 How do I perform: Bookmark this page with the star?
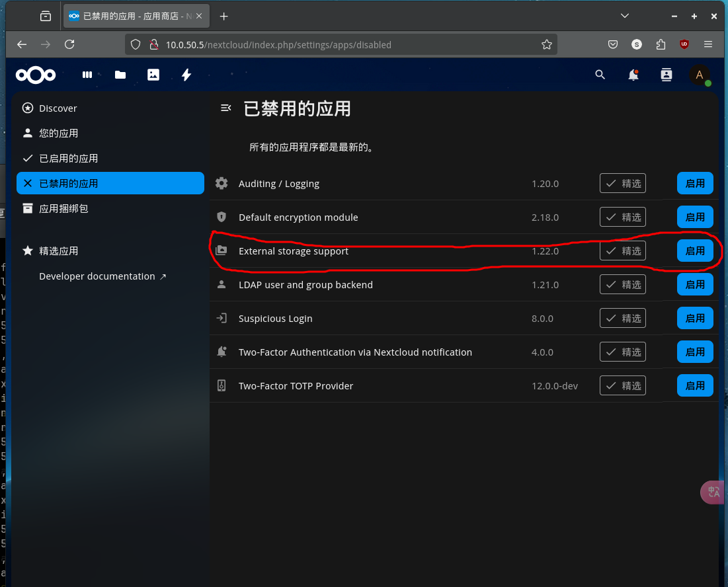click(x=546, y=44)
